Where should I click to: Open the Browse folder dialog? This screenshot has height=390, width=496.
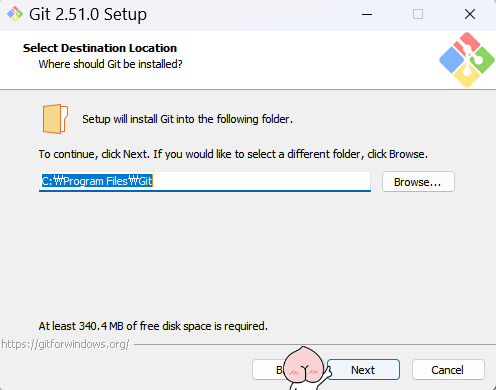418,182
